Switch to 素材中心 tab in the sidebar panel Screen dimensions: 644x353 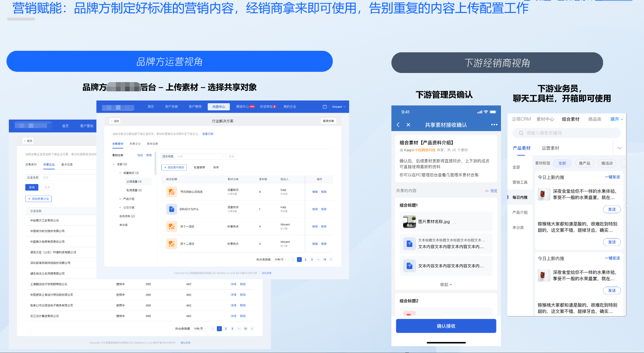click(x=545, y=119)
